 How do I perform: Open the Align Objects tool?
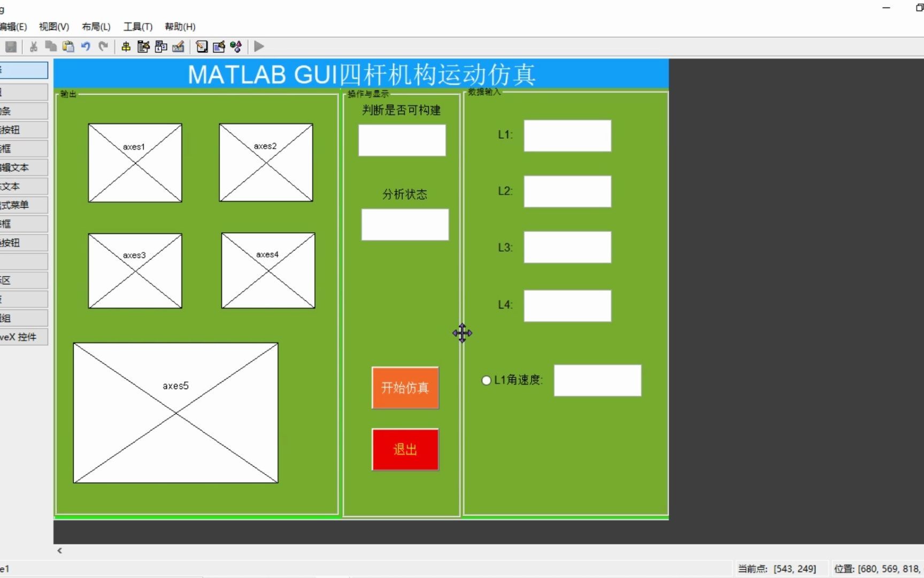[x=126, y=47]
